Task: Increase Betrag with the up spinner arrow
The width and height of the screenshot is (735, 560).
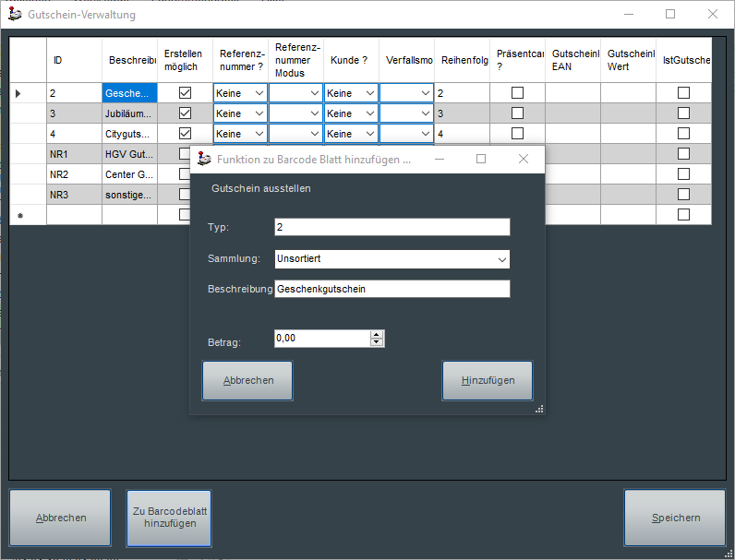Action: coord(376,335)
